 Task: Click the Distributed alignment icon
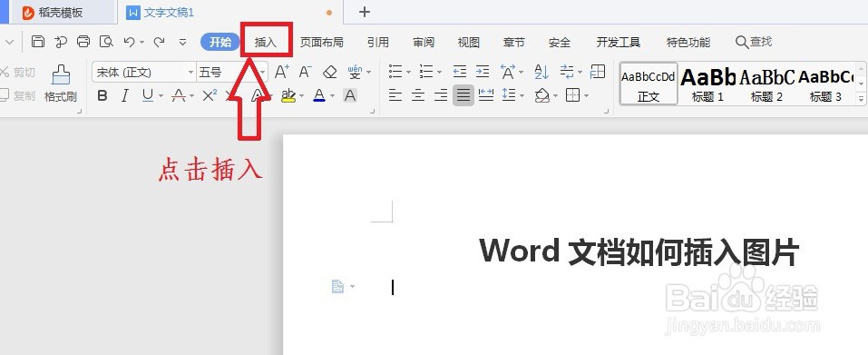tap(486, 96)
